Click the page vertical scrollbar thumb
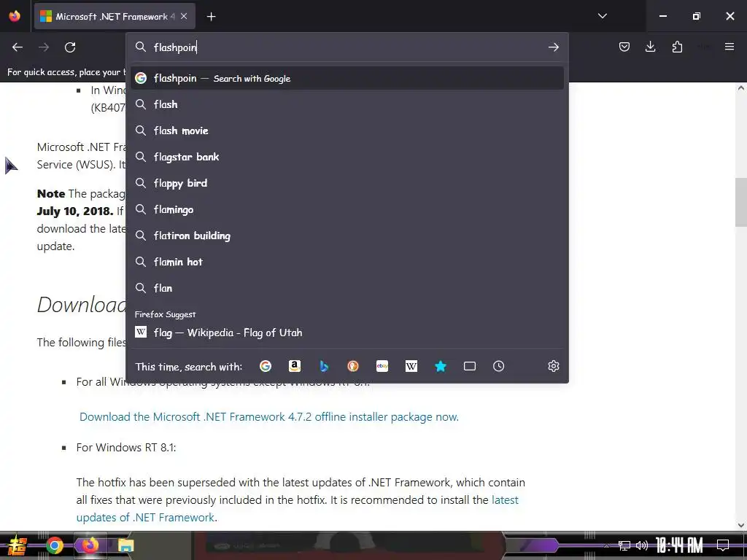The height and width of the screenshot is (560, 747). coord(741,202)
